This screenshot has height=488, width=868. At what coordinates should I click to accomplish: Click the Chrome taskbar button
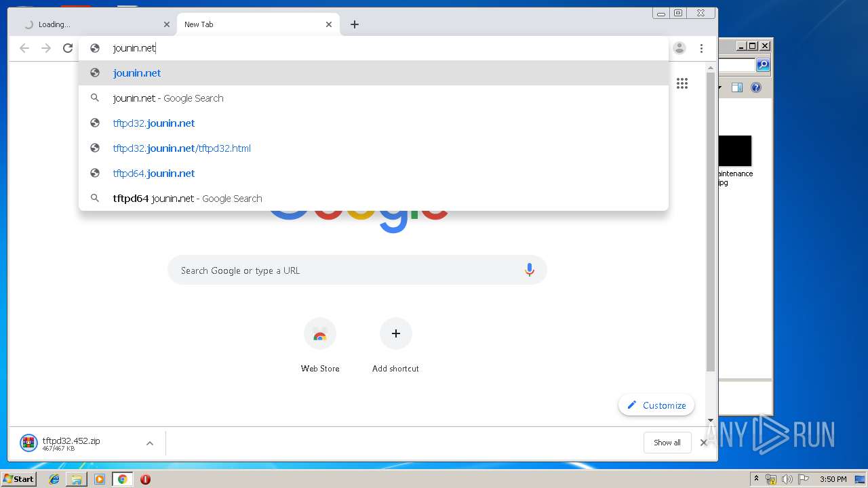point(123,479)
